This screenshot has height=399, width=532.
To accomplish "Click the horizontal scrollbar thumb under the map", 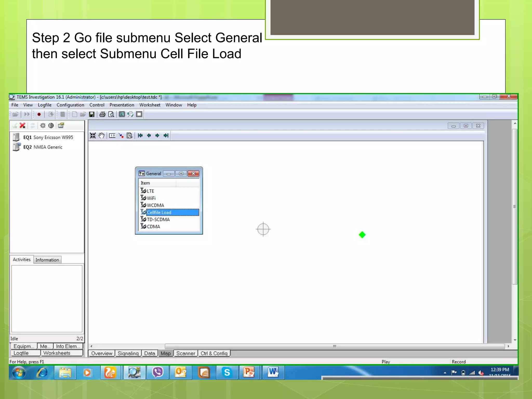I will click(x=335, y=346).
